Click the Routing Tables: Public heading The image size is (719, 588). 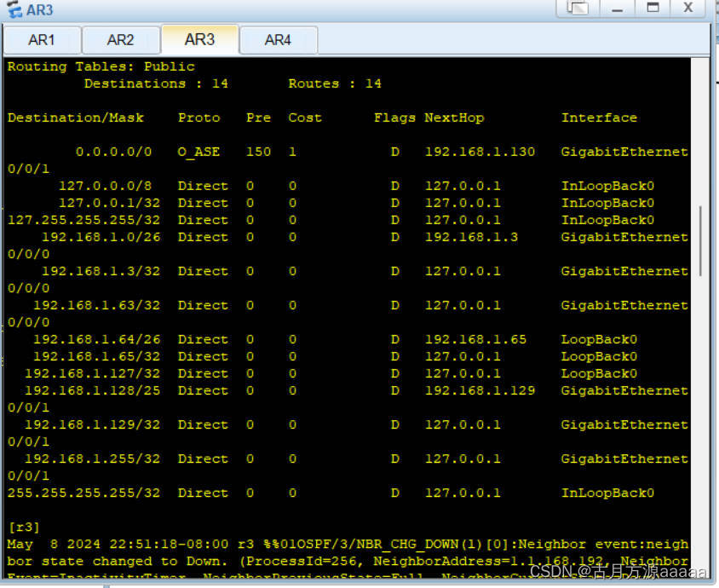tap(101, 66)
